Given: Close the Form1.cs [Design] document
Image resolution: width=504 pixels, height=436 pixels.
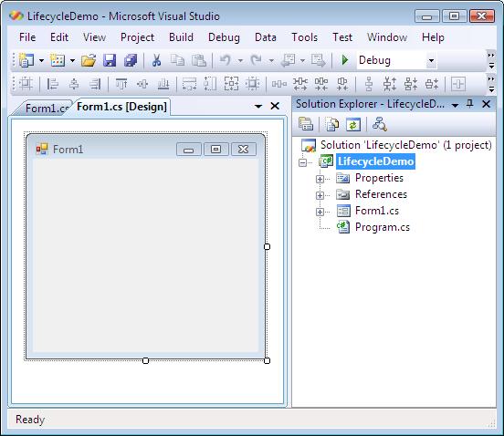Looking at the screenshot, I should pos(275,106).
